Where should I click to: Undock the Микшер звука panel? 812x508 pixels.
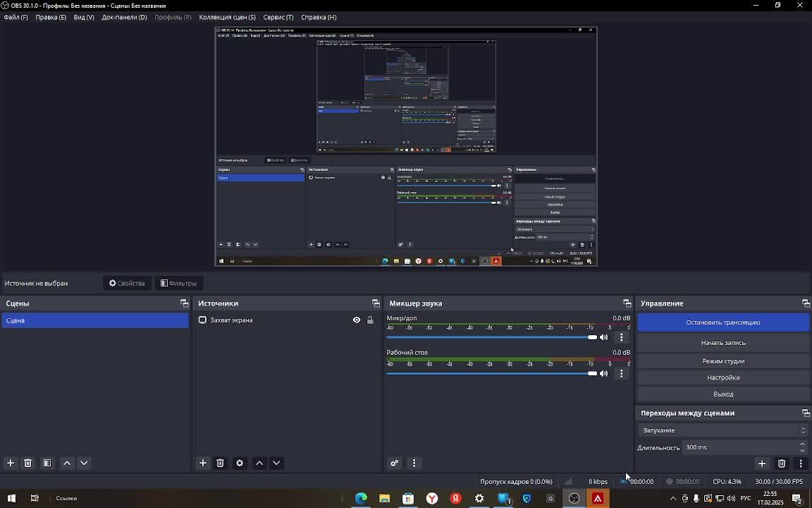(627, 303)
